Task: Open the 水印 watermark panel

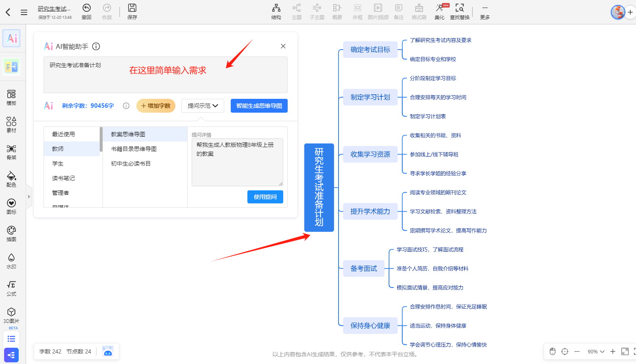Action: click(11, 260)
